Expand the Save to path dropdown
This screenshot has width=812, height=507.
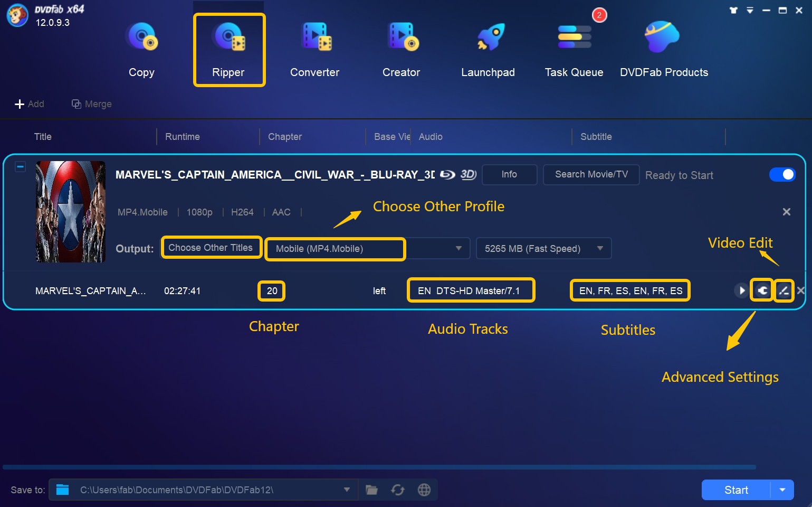347,490
